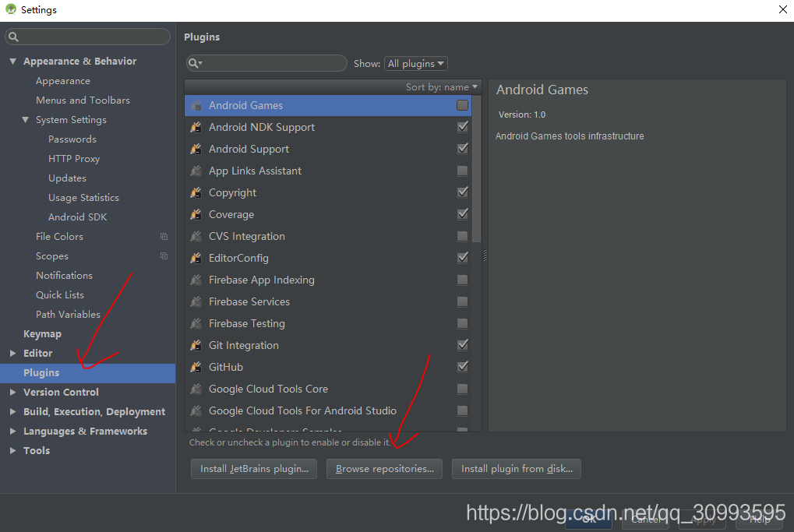794x532 pixels.
Task: Open the Updates settings entry
Action: (67, 178)
